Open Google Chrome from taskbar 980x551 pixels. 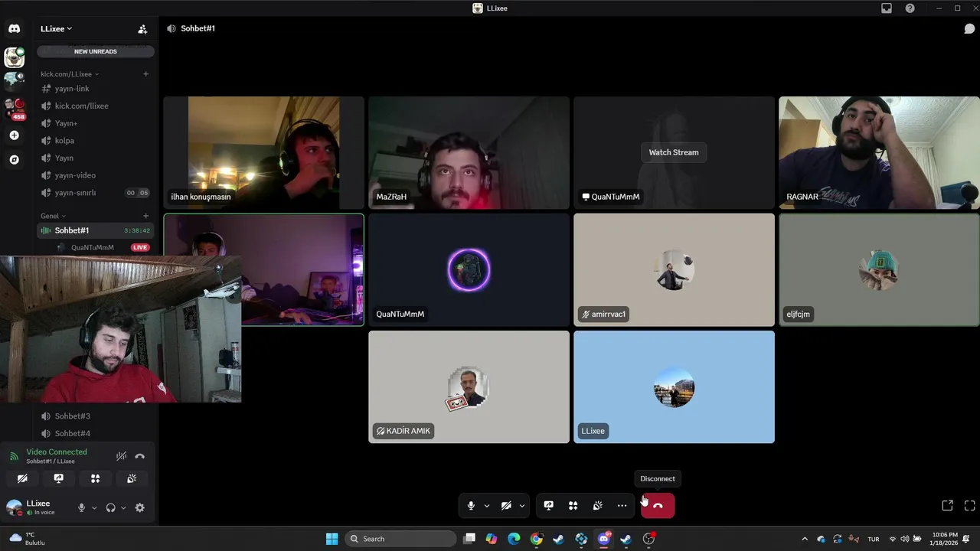(x=536, y=539)
